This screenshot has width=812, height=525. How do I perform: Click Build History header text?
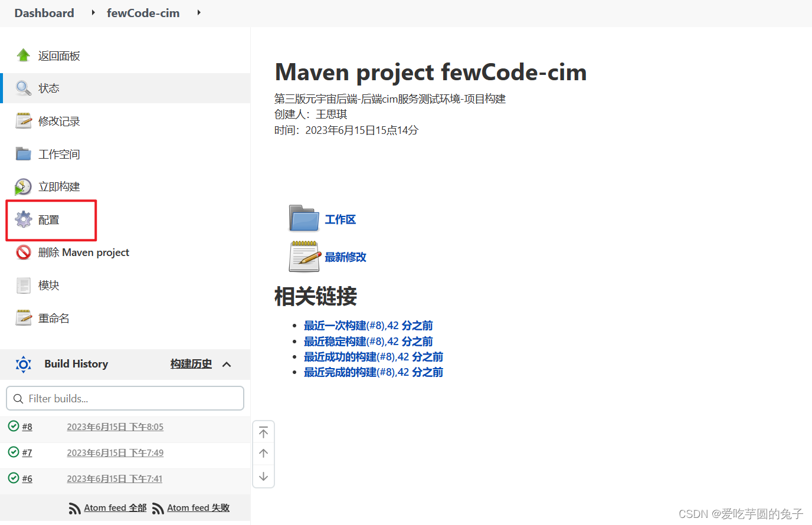[76, 364]
